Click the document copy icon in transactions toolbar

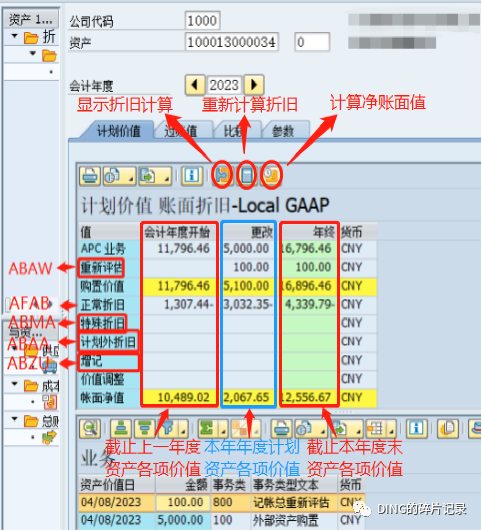(x=448, y=429)
